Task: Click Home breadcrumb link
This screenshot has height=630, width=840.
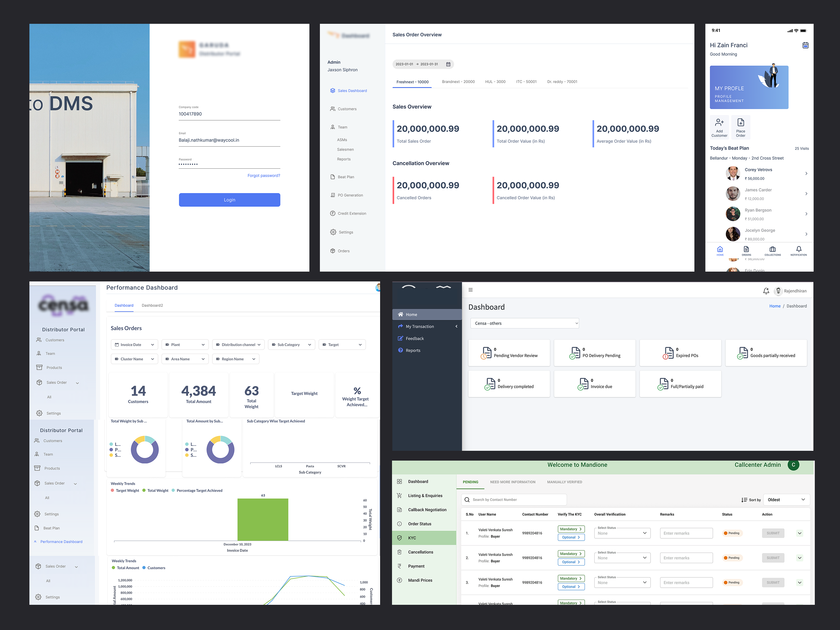Action: click(775, 306)
